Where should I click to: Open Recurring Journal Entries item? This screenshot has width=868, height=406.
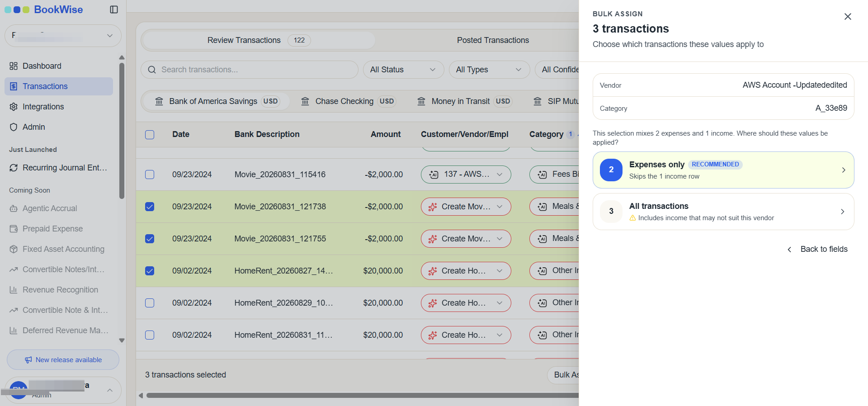59,168
